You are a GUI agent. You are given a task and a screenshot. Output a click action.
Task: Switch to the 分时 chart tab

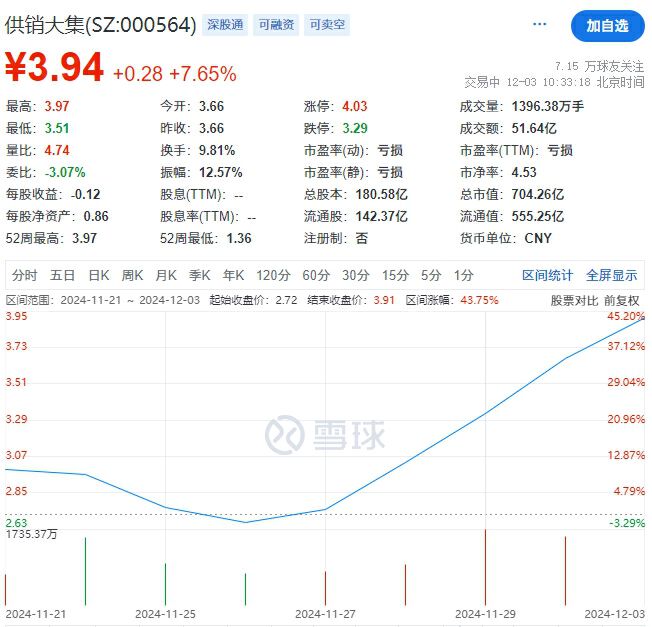tap(24, 275)
